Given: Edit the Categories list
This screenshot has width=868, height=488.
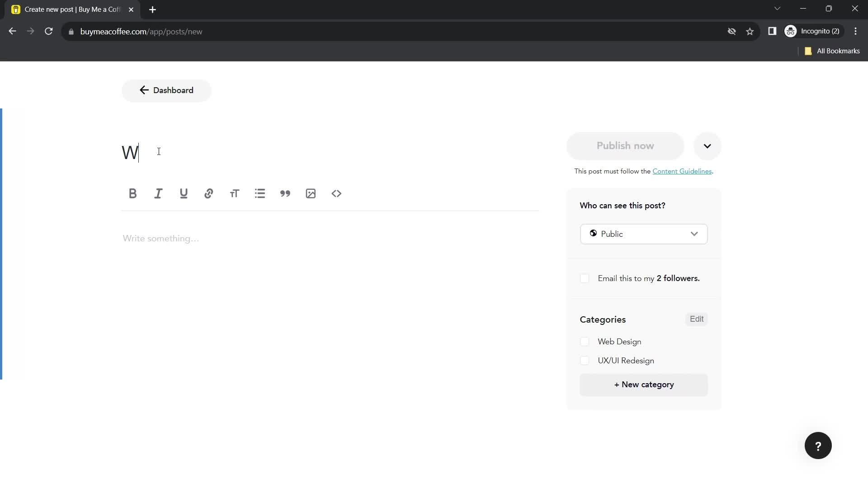Looking at the screenshot, I should pos(696,319).
